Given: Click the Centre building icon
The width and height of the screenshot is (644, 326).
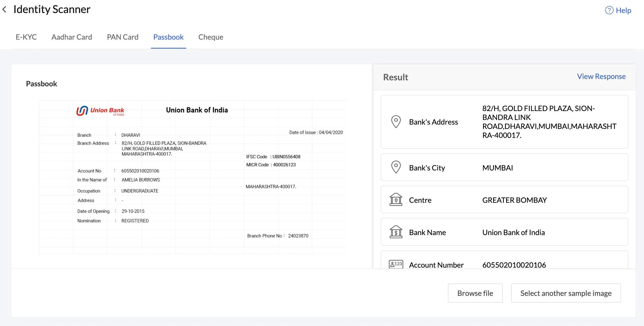Looking at the screenshot, I should [x=396, y=200].
